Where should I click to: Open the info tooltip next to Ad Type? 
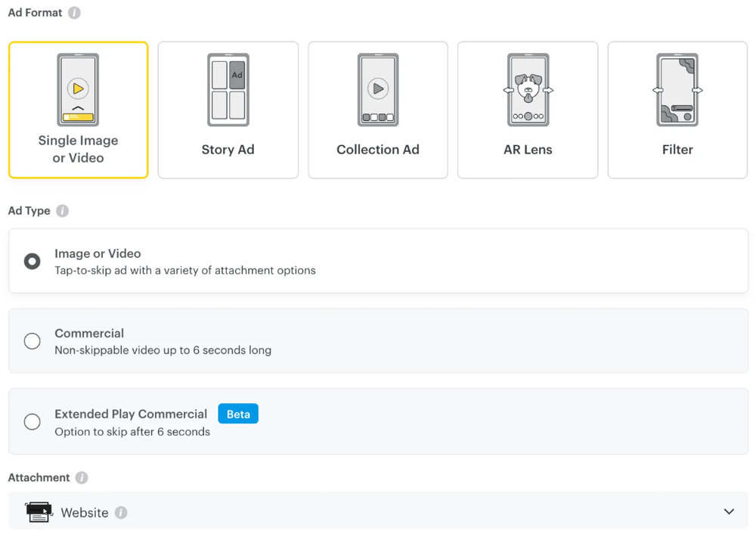[x=63, y=211]
